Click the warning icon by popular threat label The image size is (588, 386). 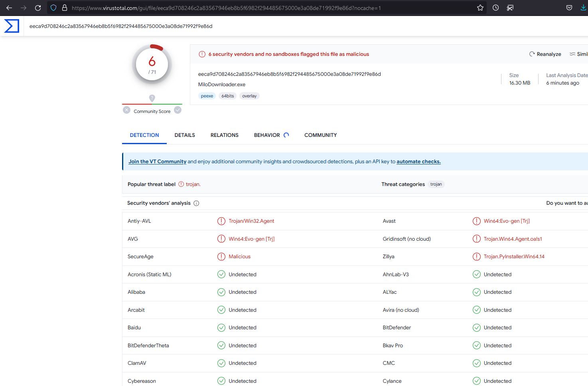[x=181, y=184]
